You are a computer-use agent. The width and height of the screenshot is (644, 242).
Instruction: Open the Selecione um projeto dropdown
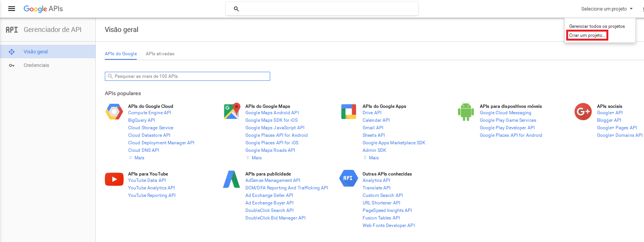(607, 9)
